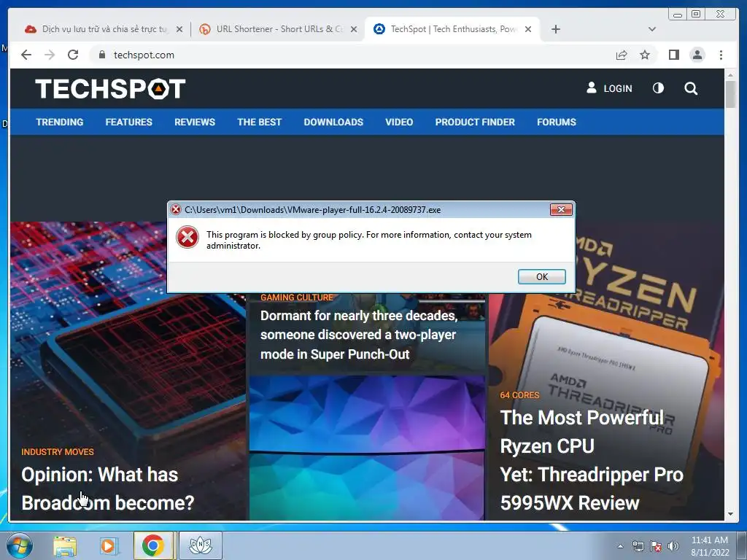Click the LOGIN link
The width and height of the screenshot is (747, 560).
click(609, 88)
